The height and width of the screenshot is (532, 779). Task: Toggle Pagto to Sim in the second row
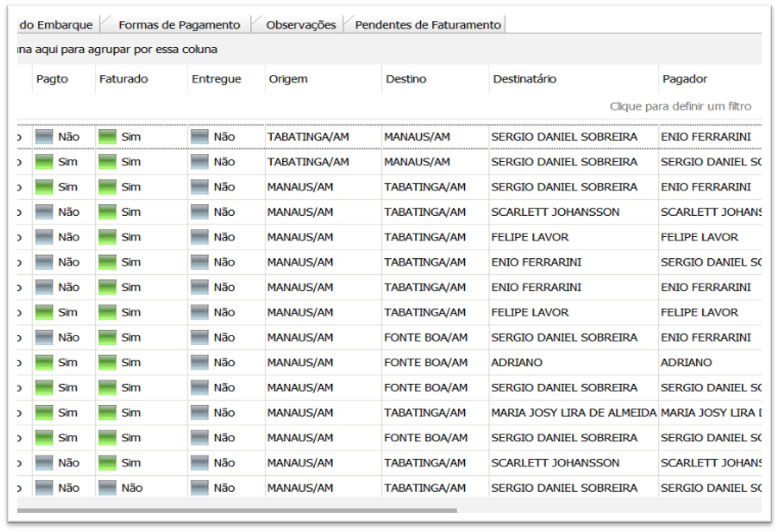[x=43, y=162]
